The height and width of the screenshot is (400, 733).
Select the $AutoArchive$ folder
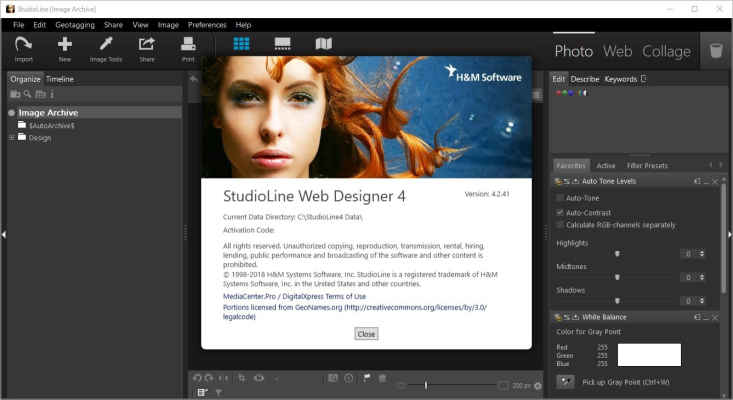tap(51, 125)
